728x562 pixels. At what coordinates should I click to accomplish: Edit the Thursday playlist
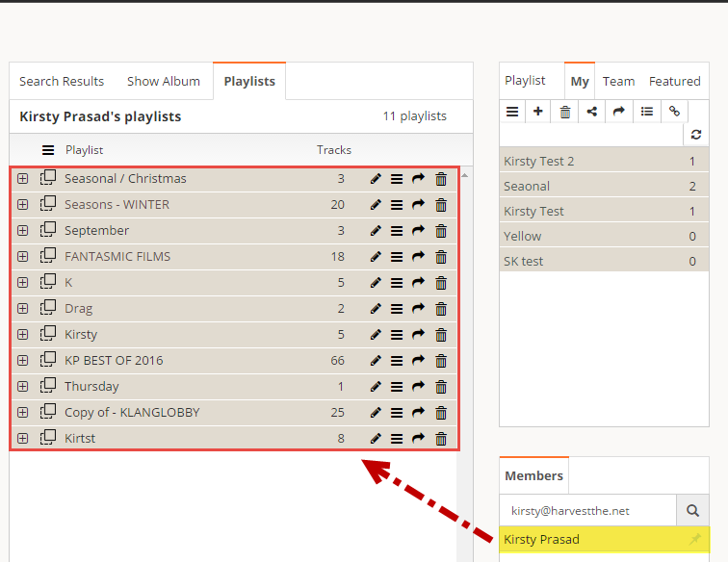coord(376,387)
